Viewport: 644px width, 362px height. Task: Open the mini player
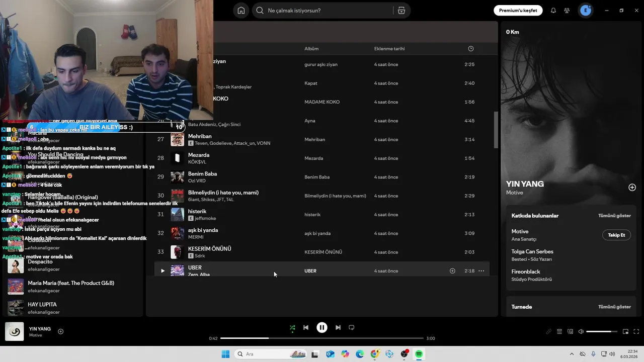click(625, 332)
